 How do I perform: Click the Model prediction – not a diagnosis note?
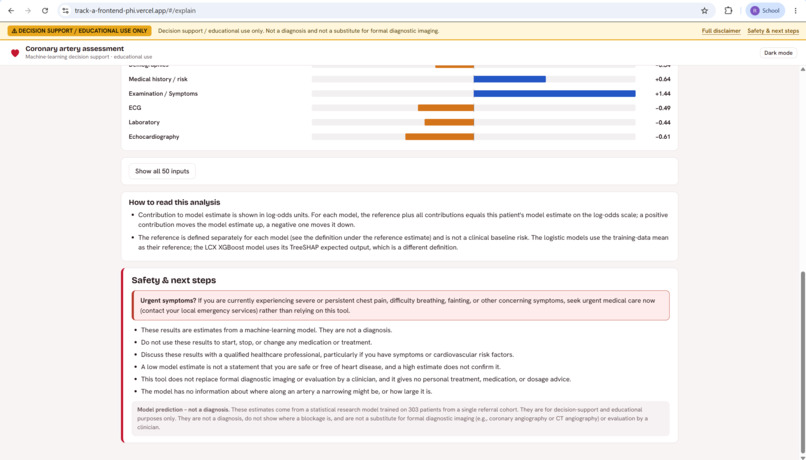pos(401,418)
